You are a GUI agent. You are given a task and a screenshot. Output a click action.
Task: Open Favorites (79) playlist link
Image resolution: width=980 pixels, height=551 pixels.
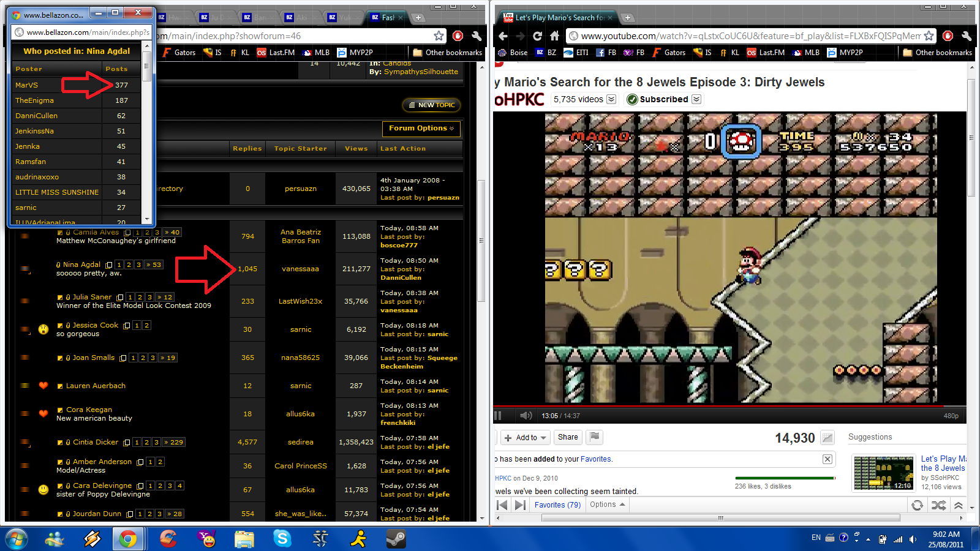pos(557,505)
